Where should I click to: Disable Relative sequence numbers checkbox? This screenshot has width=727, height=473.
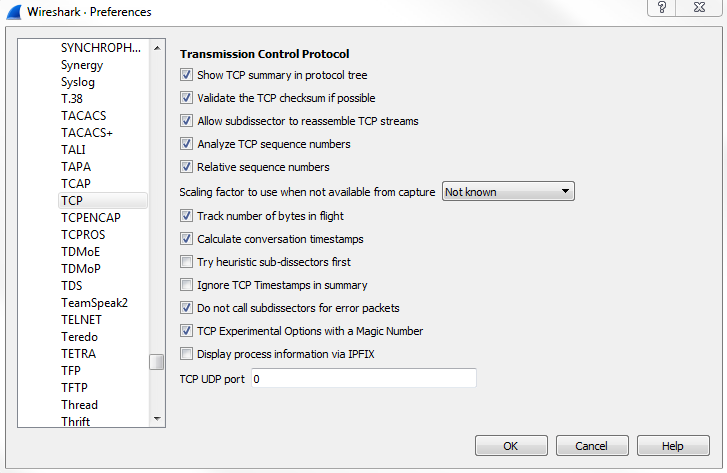click(186, 167)
